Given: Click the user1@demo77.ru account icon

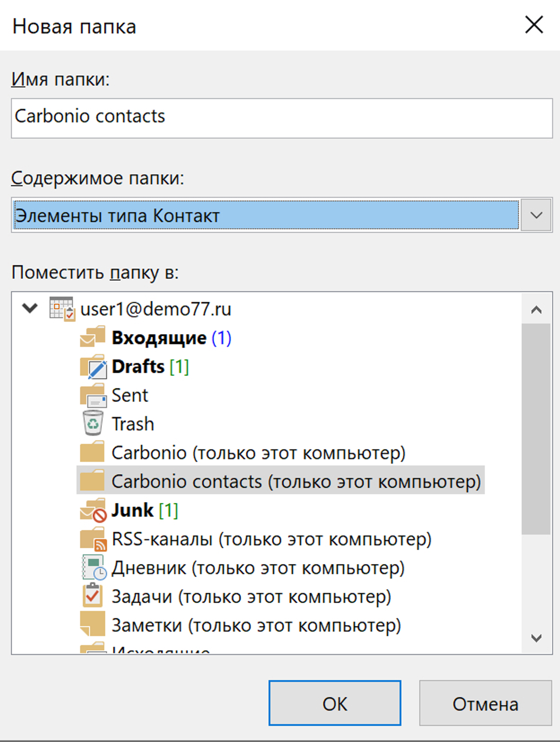Looking at the screenshot, I should click(61, 309).
